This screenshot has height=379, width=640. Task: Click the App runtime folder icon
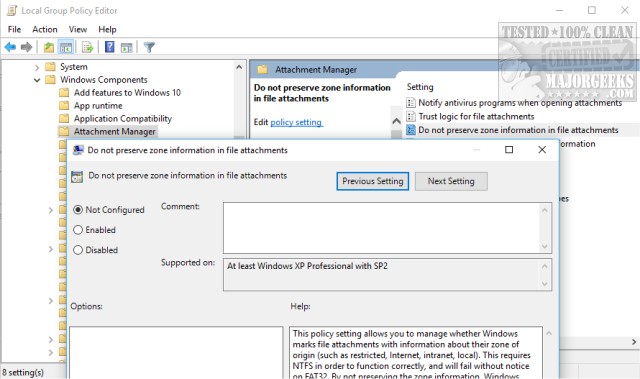64,106
